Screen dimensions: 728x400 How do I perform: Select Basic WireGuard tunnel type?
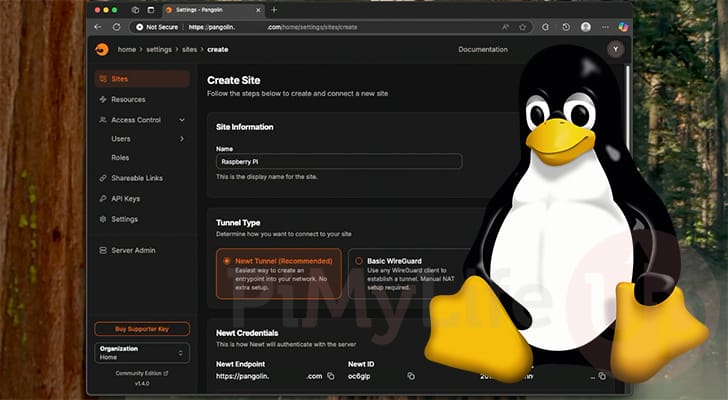click(x=410, y=274)
